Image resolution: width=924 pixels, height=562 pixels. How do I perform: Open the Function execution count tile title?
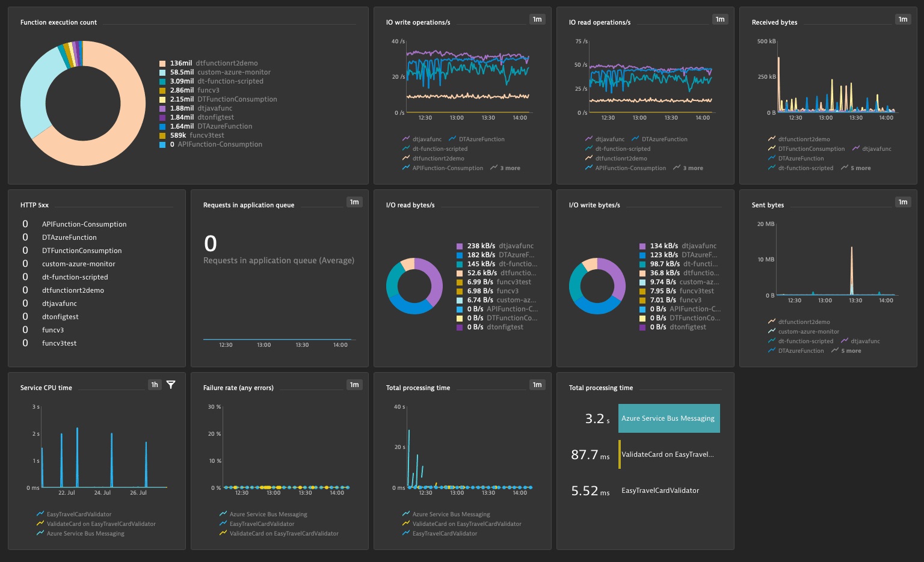[58, 22]
